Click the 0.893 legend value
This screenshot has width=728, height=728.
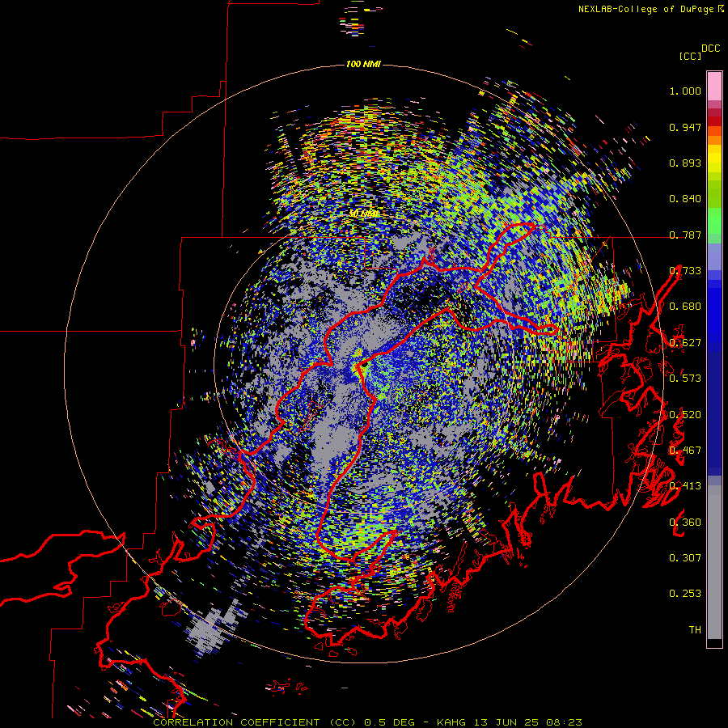pyautogui.click(x=685, y=163)
